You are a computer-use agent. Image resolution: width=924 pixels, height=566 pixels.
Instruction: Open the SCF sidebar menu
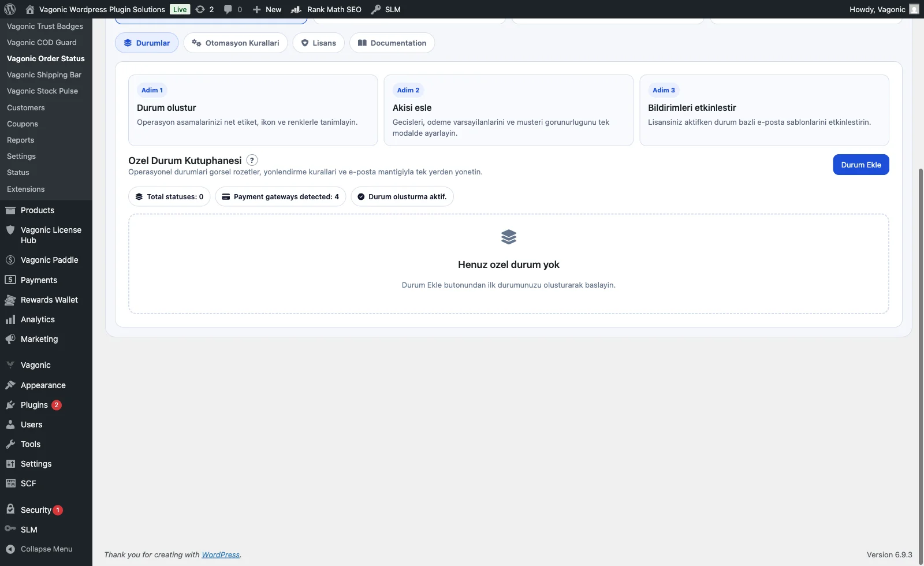click(x=46, y=483)
